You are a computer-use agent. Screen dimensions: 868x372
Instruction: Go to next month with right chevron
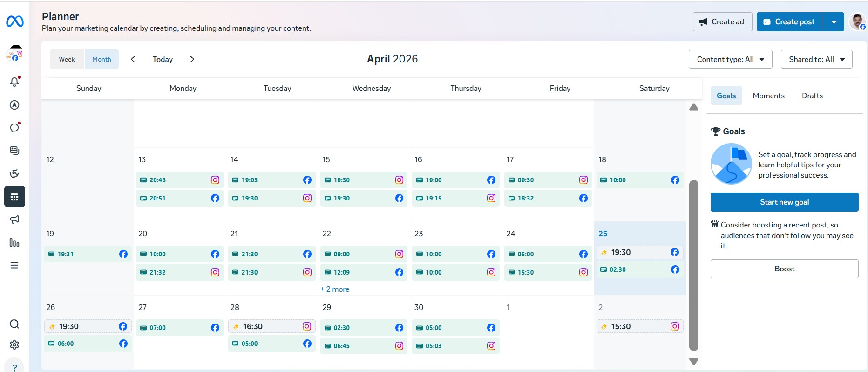(192, 59)
